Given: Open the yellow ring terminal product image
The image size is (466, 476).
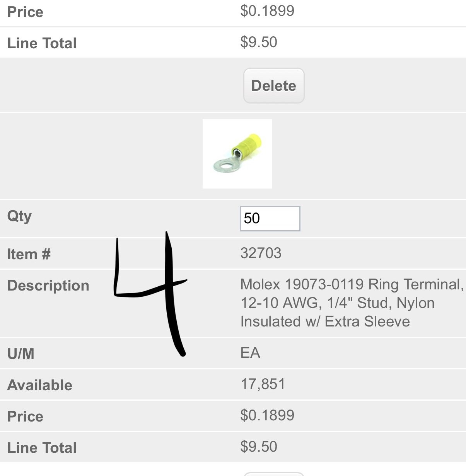Looking at the screenshot, I should (237, 154).
